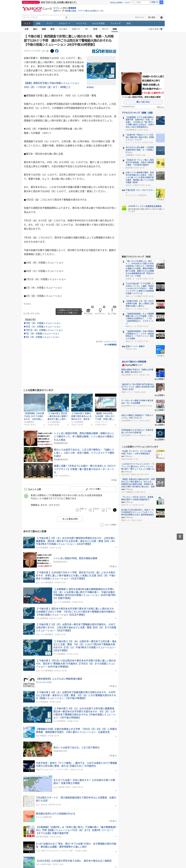The image size is (186, 868).
Task: Toggle the コメント非表示 checkbox
Action: coord(102,525)
